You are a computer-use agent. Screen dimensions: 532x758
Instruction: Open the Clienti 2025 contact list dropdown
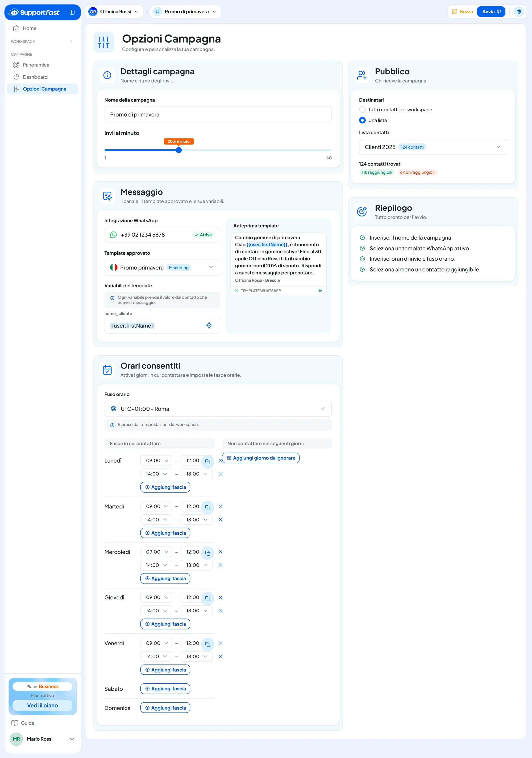[433, 147]
